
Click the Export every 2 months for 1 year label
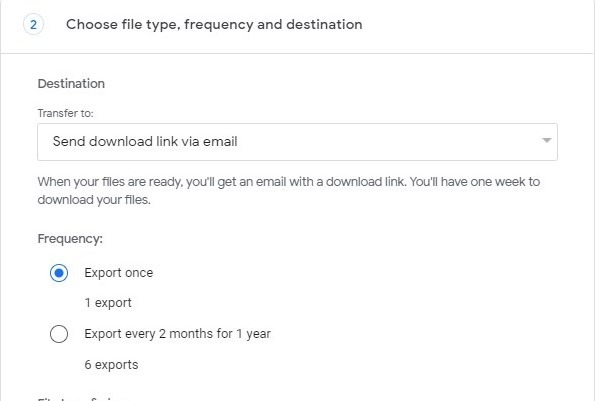point(178,334)
